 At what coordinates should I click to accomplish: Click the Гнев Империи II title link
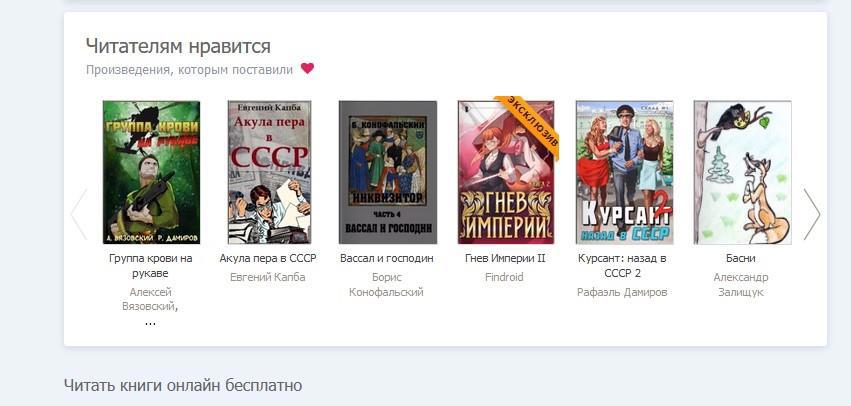[x=505, y=258]
